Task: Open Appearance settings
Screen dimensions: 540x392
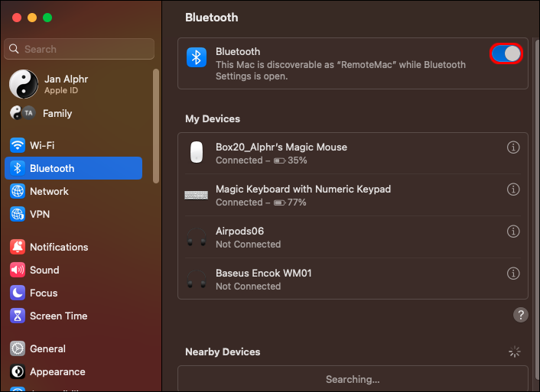Action: click(x=57, y=371)
